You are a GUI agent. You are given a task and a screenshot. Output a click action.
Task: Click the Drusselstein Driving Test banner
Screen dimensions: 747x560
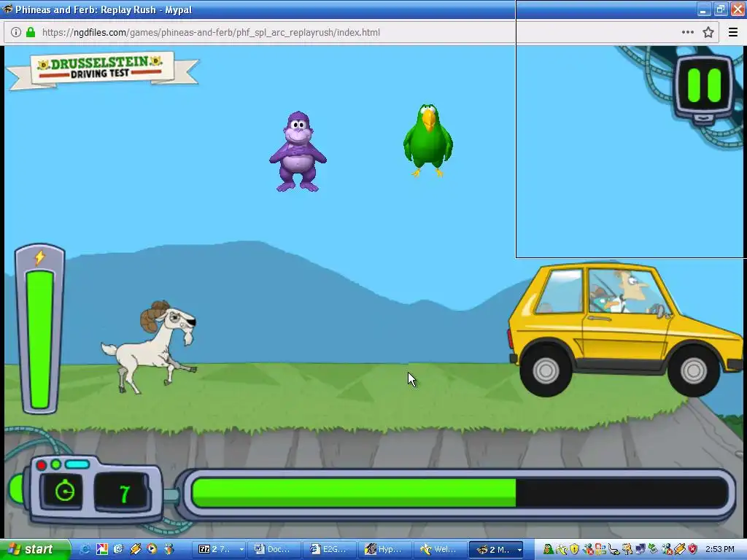click(x=102, y=71)
